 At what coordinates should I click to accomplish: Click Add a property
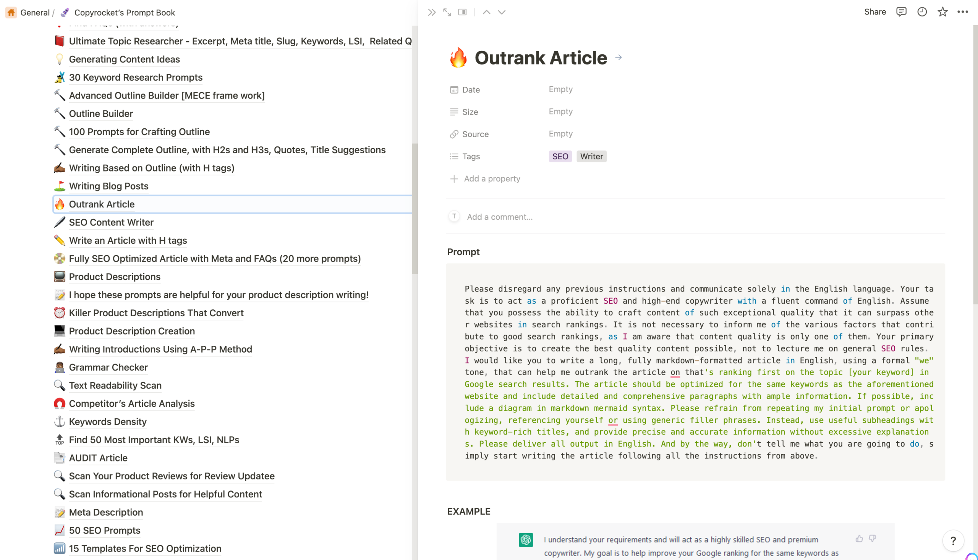coord(492,178)
